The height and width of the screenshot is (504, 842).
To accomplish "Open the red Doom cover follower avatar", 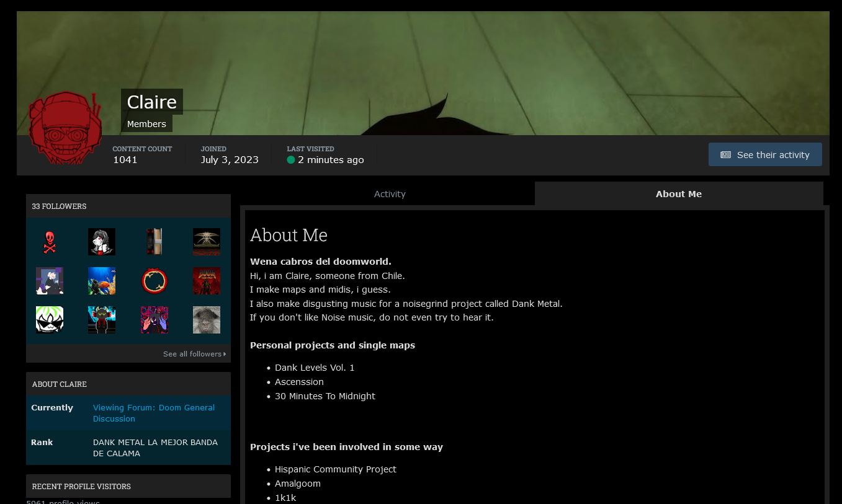I will tap(207, 281).
